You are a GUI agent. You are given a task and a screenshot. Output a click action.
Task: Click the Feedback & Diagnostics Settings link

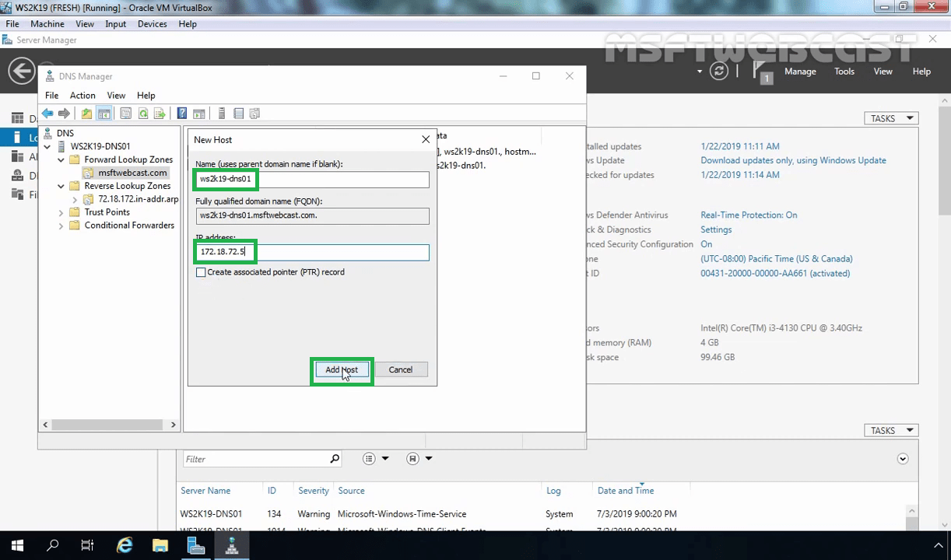(x=716, y=229)
